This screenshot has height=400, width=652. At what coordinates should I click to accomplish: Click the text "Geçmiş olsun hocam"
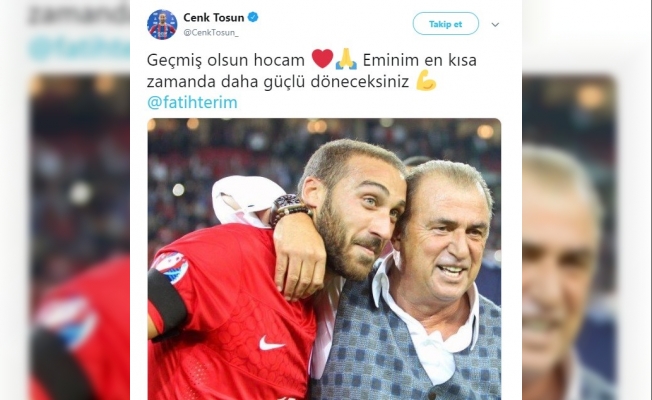[226, 60]
